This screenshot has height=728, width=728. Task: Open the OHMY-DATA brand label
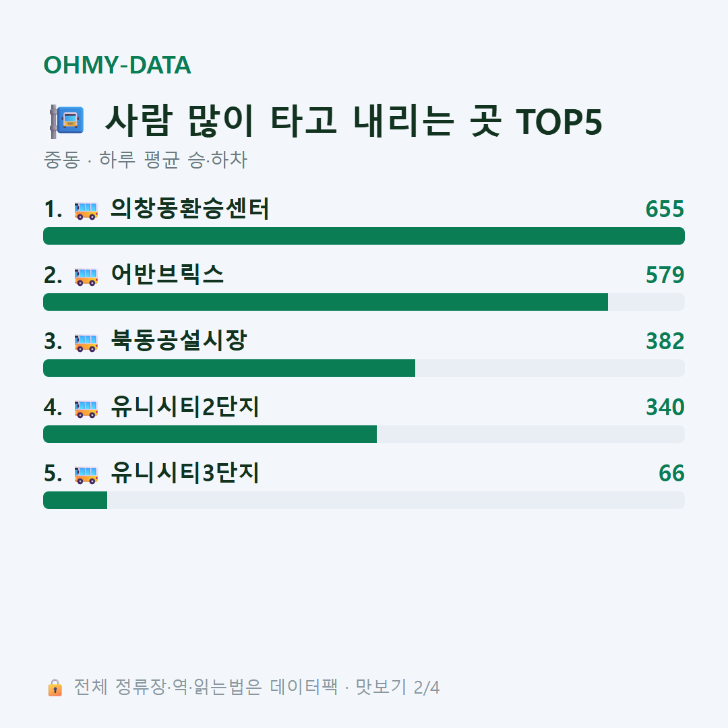pos(117,65)
